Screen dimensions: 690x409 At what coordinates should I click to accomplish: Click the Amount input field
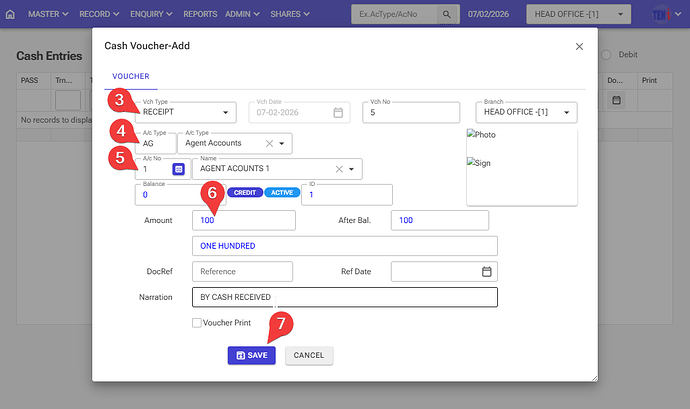(x=244, y=220)
